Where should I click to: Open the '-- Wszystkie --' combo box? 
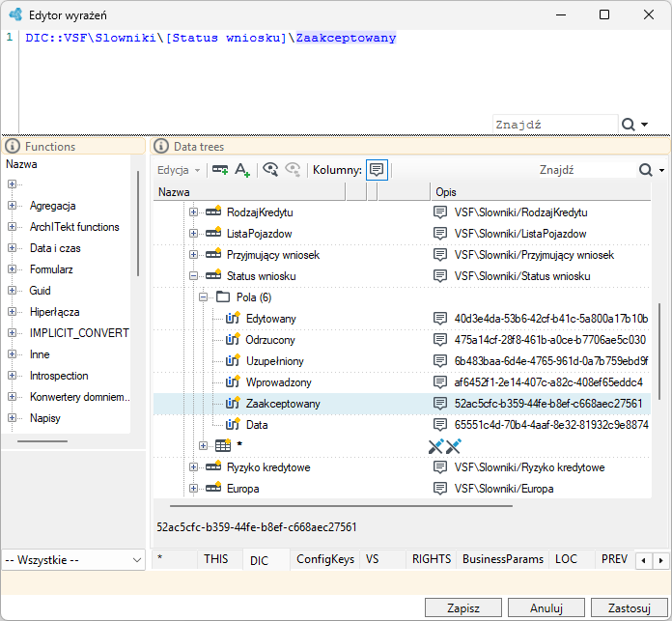[x=73, y=560]
